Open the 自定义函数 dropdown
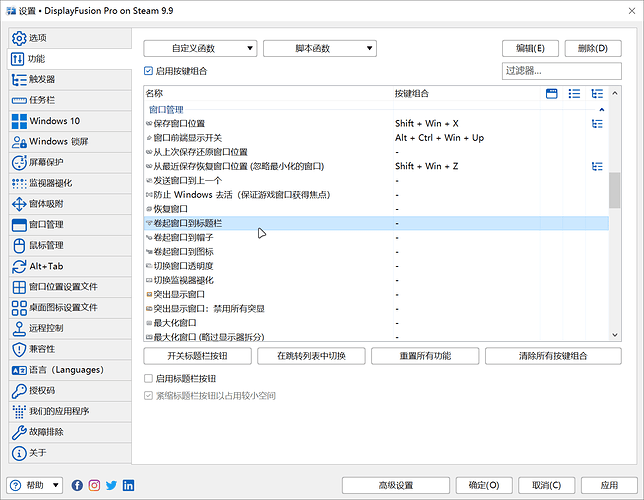644x500 pixels. pyautogui.click(x=200, y=48)
